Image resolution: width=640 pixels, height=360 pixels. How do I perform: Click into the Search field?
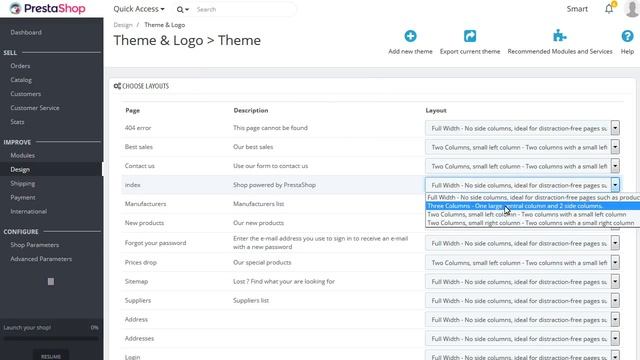(x=245, y=9)
